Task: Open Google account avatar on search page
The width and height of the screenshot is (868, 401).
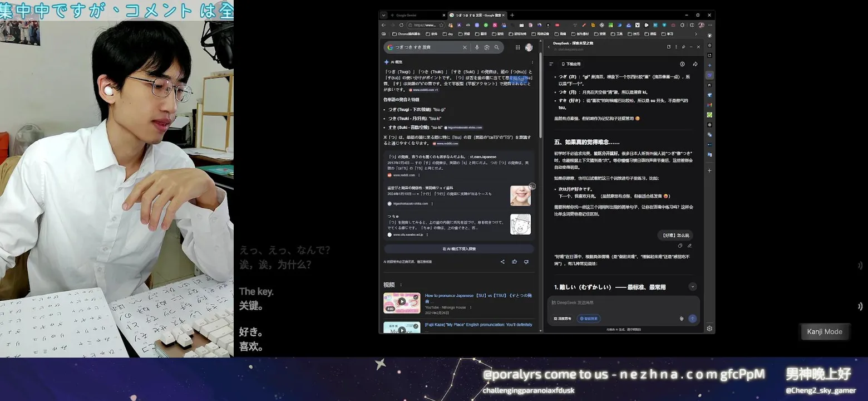Action: tap(529, 47)
